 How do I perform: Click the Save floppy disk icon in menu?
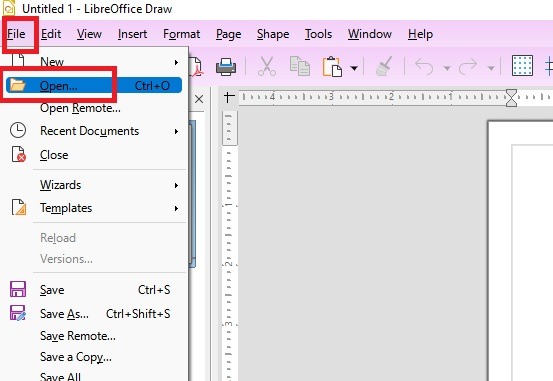coord(18,289)
